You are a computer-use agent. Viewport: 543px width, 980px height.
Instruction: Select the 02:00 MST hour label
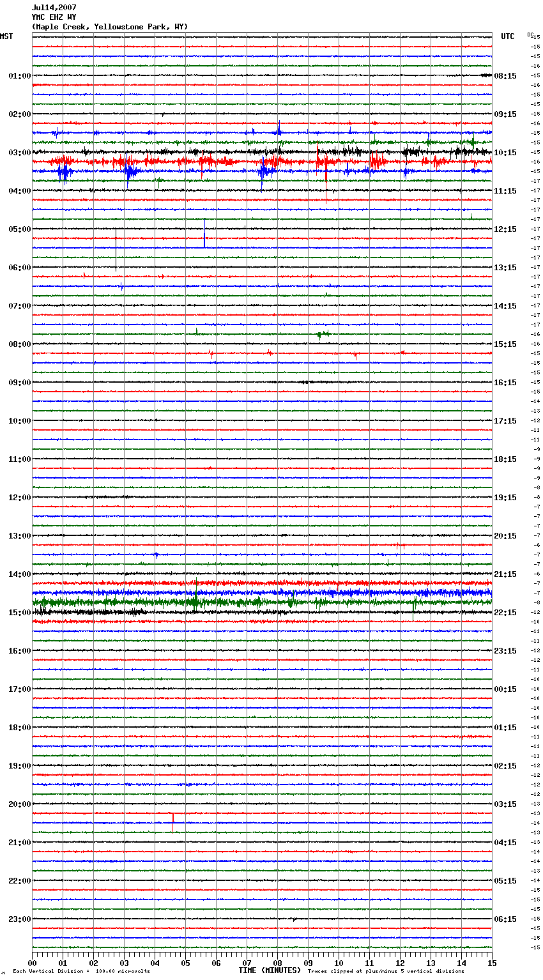pyautogui.click(x=20, y=114)
